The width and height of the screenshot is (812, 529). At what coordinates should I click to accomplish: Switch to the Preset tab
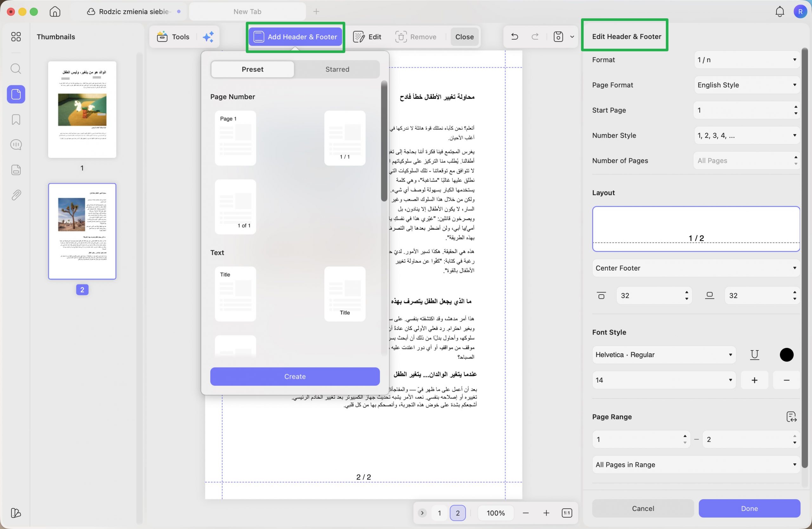(x=252, y=69)
